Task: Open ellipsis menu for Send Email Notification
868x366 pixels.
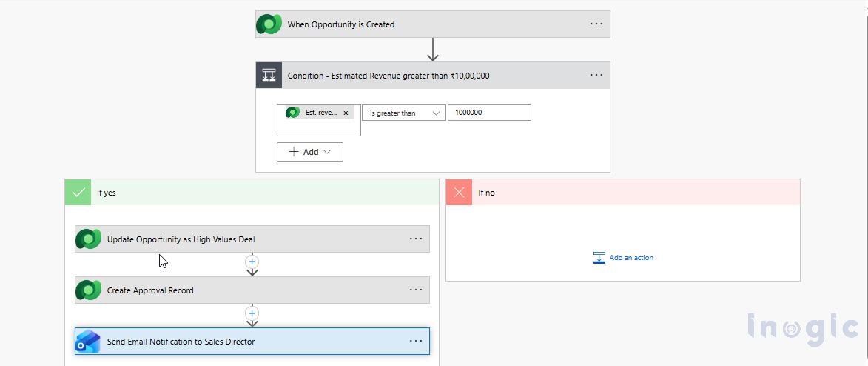Action: click(x=416, y=342)
